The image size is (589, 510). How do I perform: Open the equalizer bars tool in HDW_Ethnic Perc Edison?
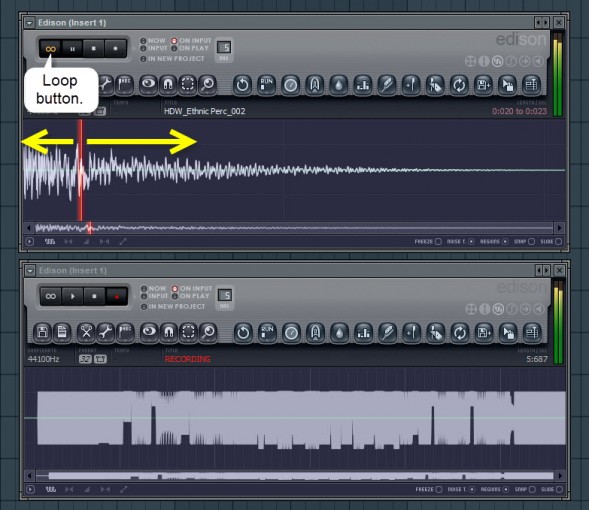(363, 84)
